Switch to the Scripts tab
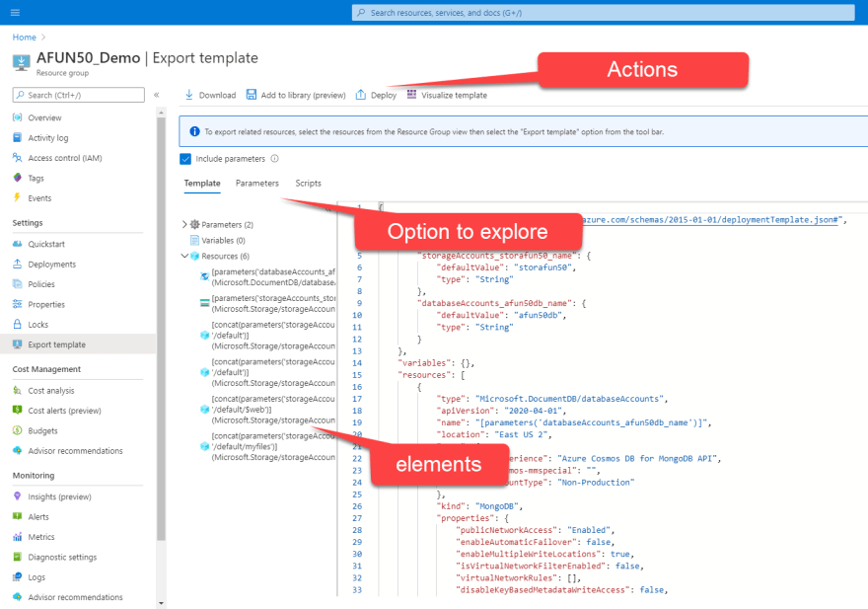This screenshot has width=868, height=609. pyautogui.click(x=309, y=184)
